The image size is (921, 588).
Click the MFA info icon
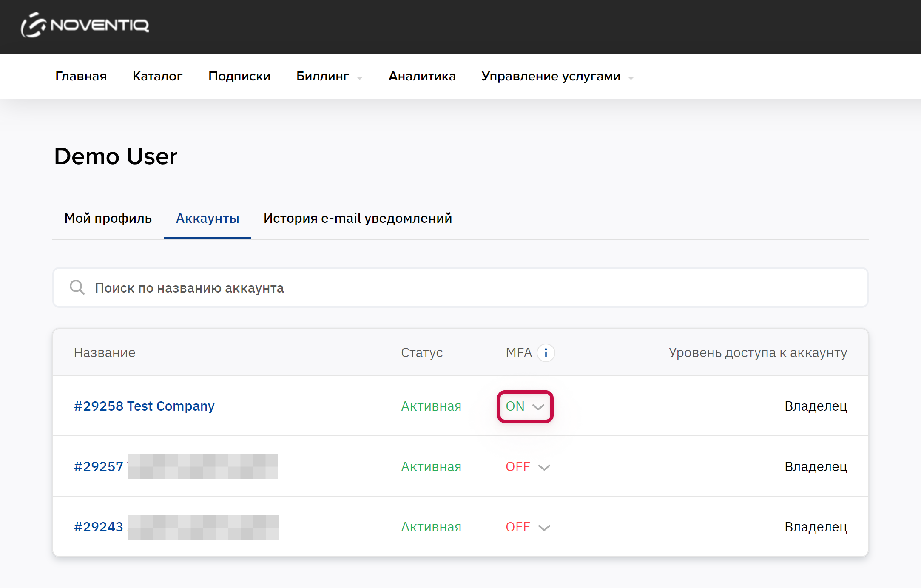coord(546,353)
